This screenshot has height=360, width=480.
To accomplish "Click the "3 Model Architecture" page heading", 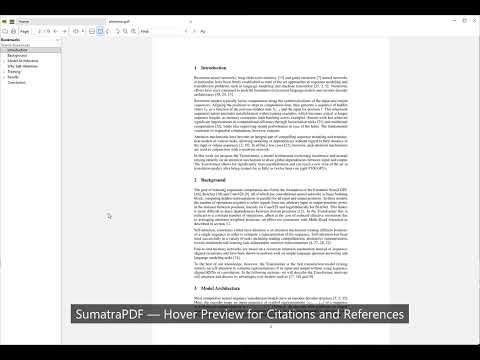I will click(x=217, y=288).
